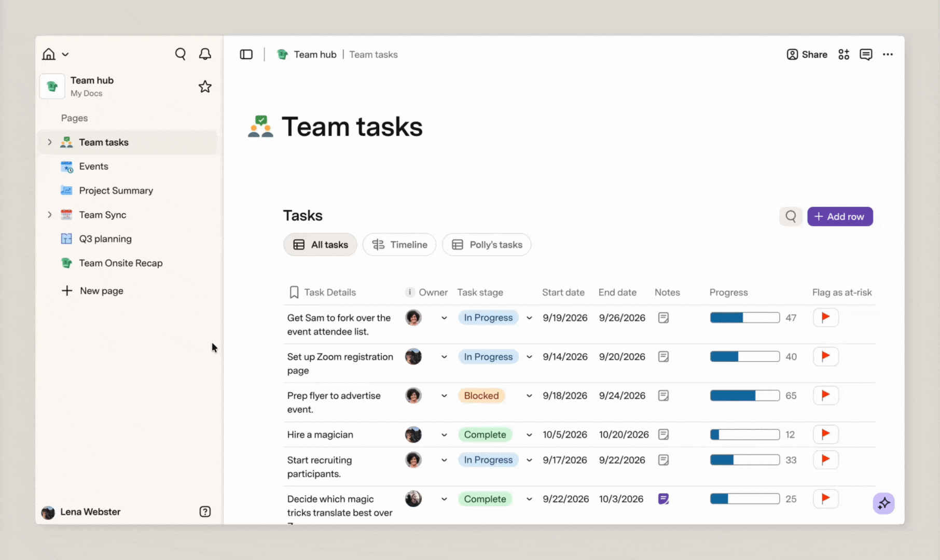Adjust the progress bar showing 47
This screenshot has width=940, height=560.
(745, 318)
